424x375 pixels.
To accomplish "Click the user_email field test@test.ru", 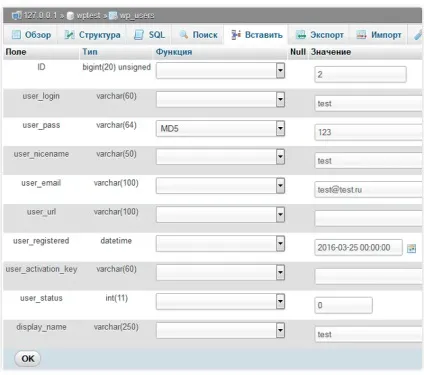I will coord(368,189).
